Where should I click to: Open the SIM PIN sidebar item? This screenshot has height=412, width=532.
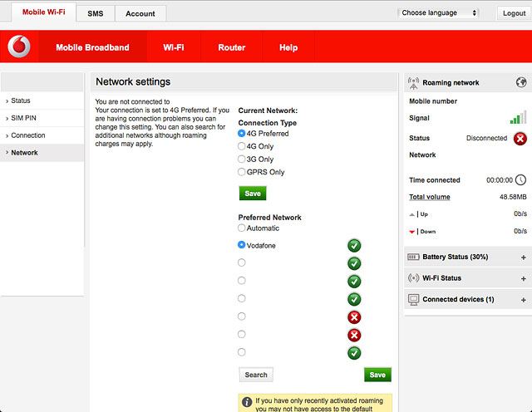tap(42, 118)
